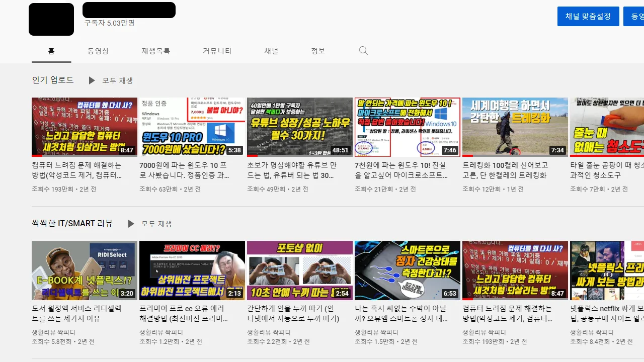Viewport: 644px width, 362px height.
Task: Open the 재생목록 tab
Action: pos(156,51)
